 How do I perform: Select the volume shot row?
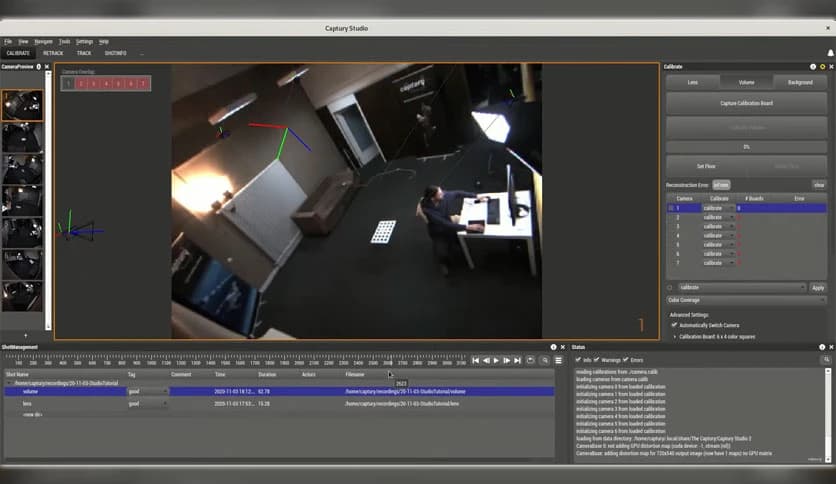pyautogui.click(x=279, y=391)
